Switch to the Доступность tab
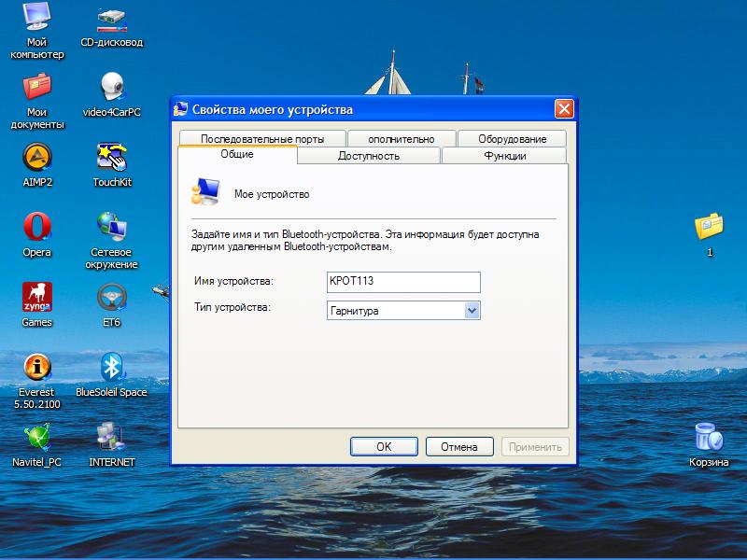The height and width of the screenshot is (560, 747). tap(369, 156)
